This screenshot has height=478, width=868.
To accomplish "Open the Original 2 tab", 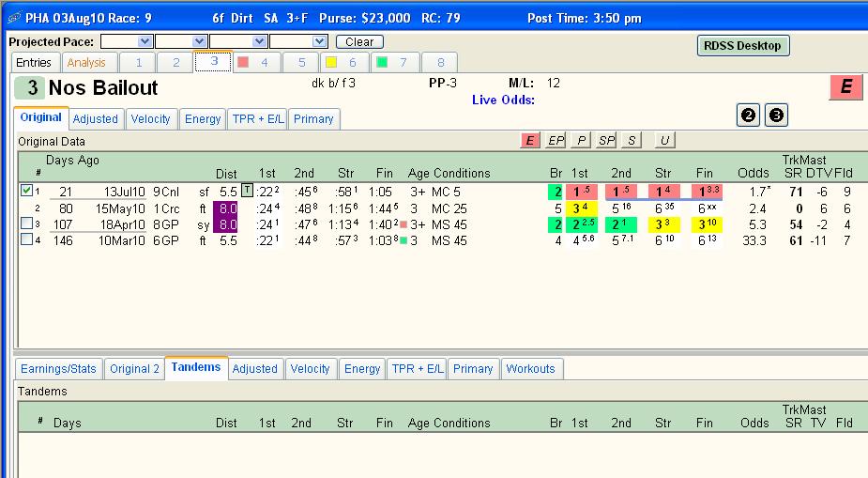I will point(134,369).
